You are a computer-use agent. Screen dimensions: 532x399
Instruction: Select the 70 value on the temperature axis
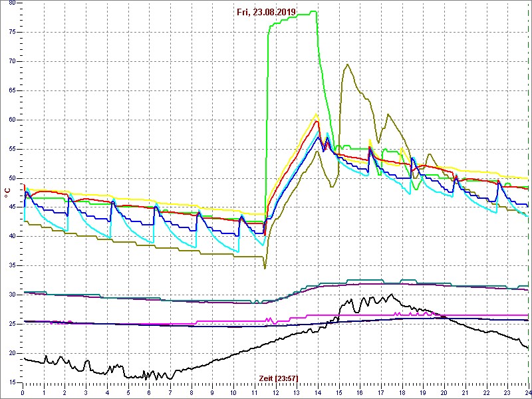[12, 61]
